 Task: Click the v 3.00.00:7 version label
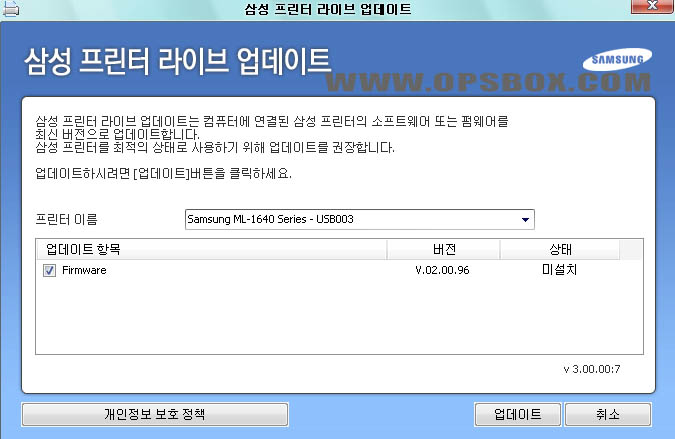tap(592, 369)
